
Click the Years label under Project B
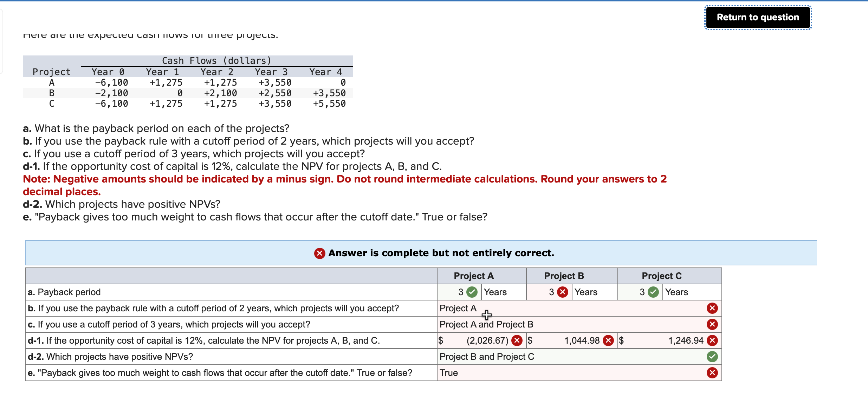[x=586, y=292]
